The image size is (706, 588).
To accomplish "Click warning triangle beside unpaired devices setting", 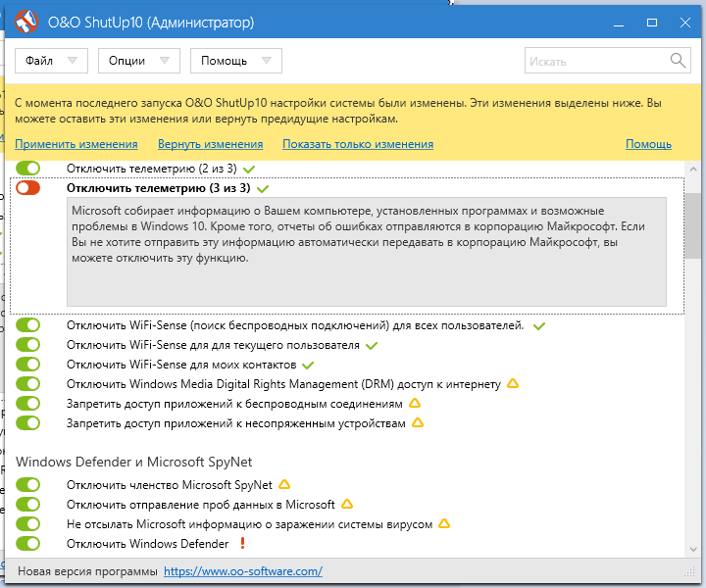I will pos(418,423).
